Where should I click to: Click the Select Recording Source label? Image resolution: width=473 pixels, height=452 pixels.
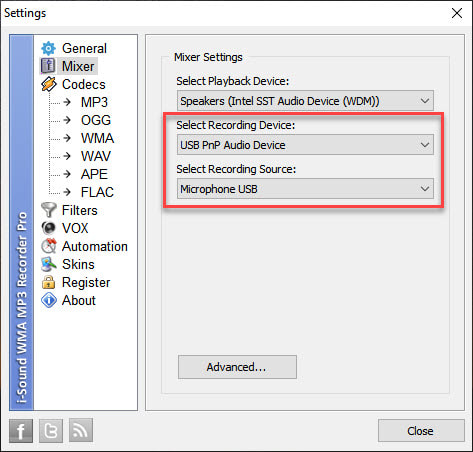[236, 169]
